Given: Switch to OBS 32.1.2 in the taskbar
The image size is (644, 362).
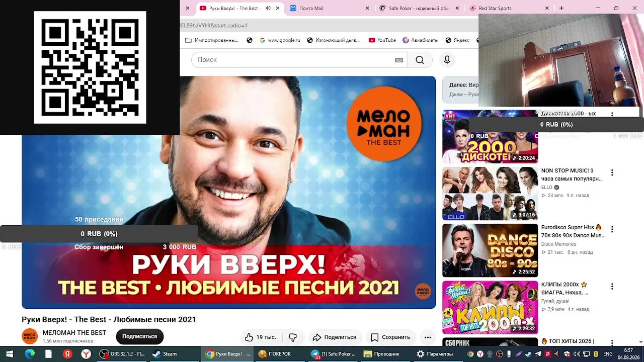Looking at the screenshot, I should [x=123, y=354].
